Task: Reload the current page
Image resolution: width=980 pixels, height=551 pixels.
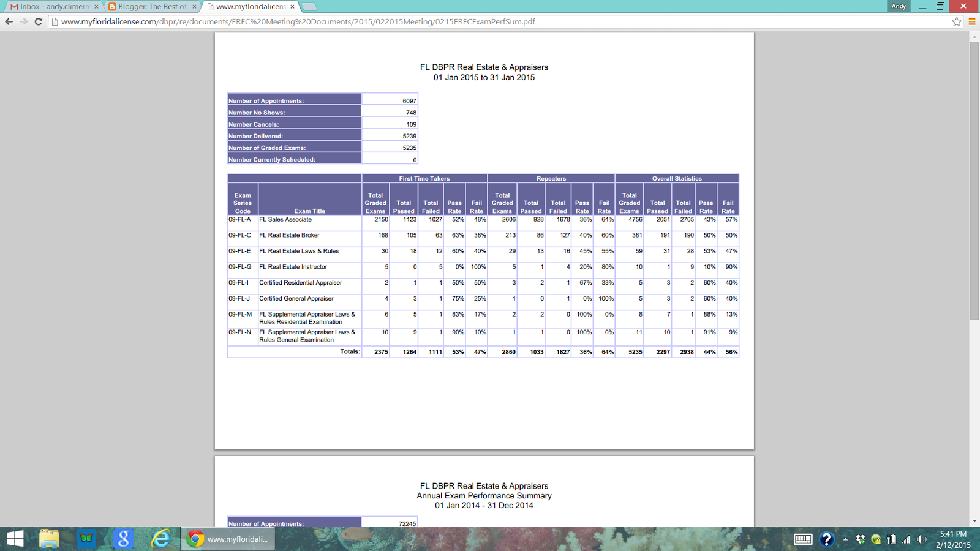Action: (38, 21)
